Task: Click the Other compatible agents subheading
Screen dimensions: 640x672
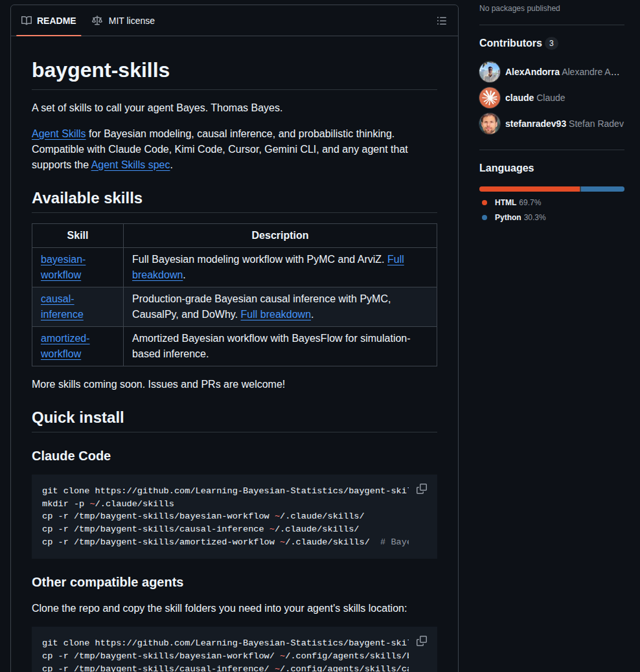Action: pos(108,582)
